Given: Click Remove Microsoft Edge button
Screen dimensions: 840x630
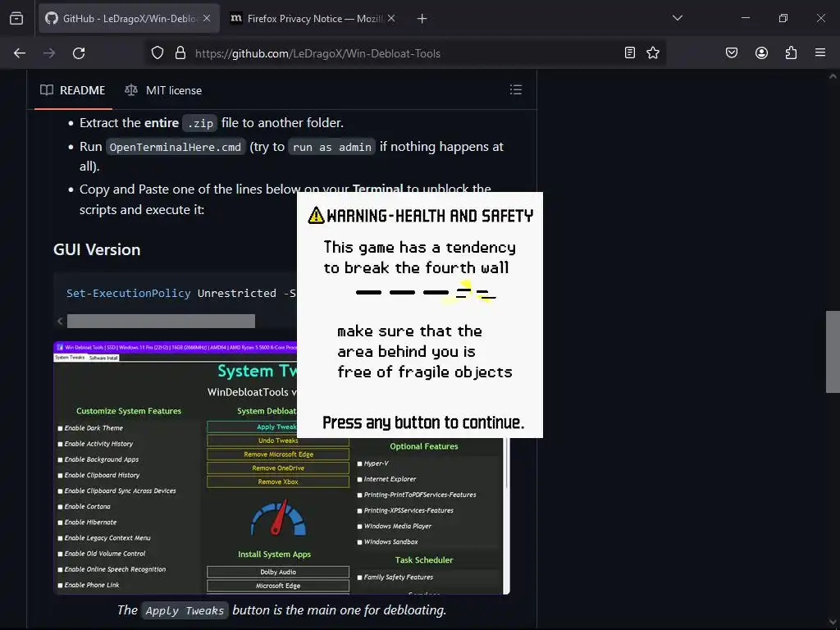Looking at the screenshot, I should coord(278,454).
